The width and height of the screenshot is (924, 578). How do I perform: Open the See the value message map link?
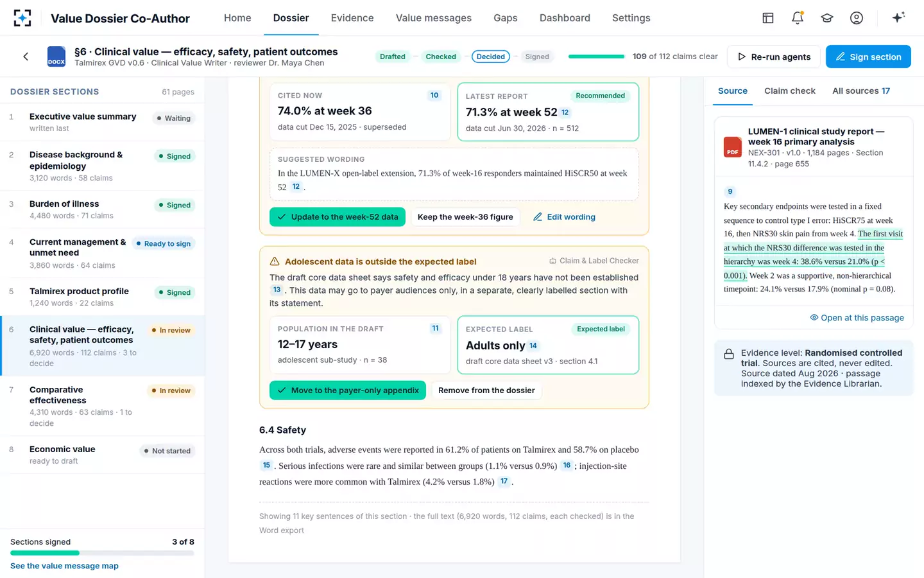coord(64,566)
